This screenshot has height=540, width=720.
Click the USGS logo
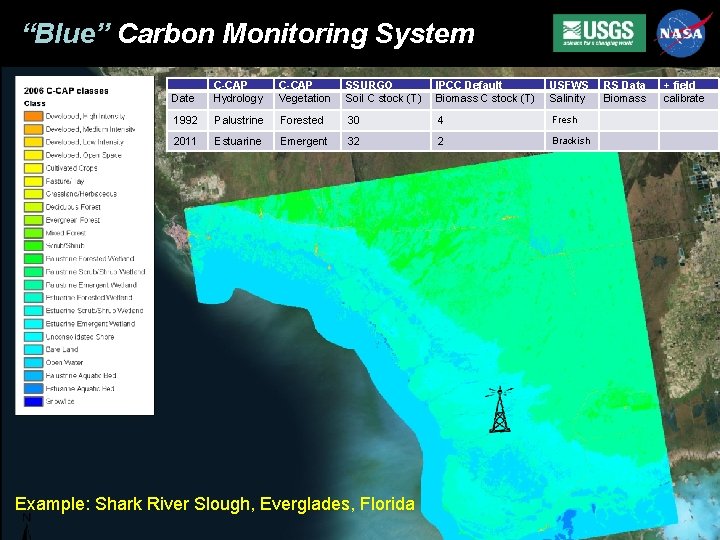[599, 33]
